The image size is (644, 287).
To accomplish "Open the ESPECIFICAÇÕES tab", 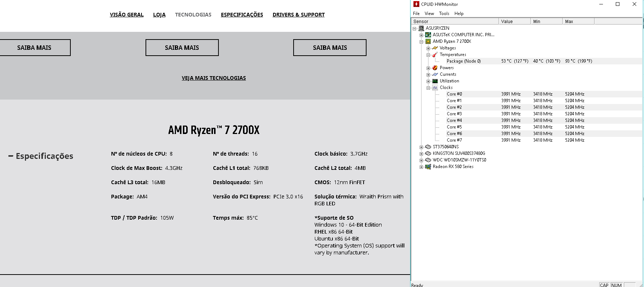I will 242,15.
